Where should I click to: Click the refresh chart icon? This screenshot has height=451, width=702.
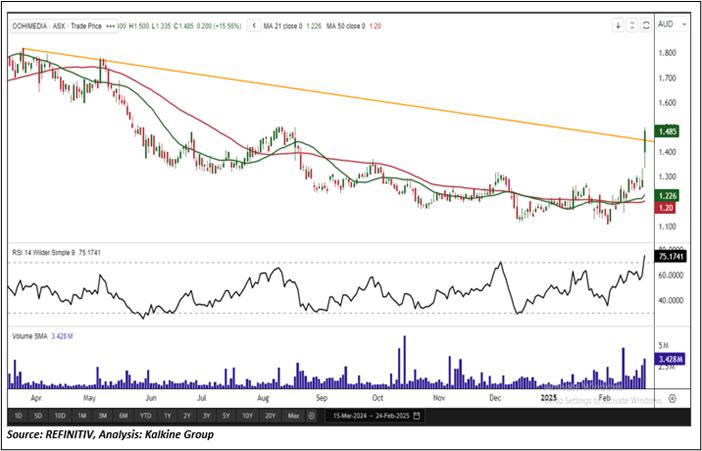pyautogui.click(x=646, y=26)
